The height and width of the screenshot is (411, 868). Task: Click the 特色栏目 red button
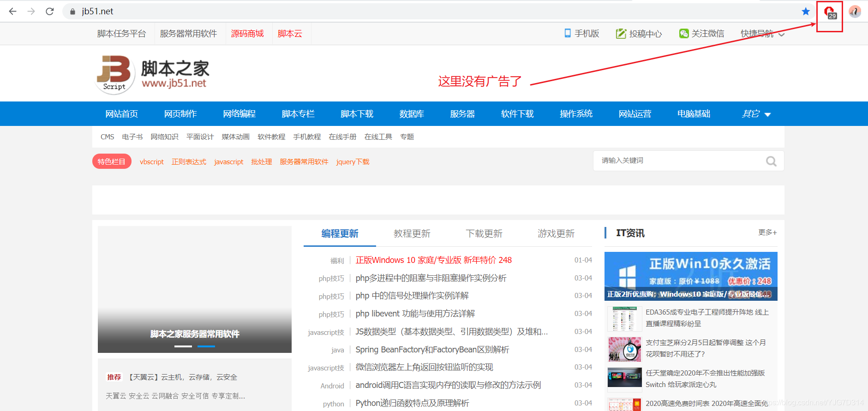click(x=112, y=161)
